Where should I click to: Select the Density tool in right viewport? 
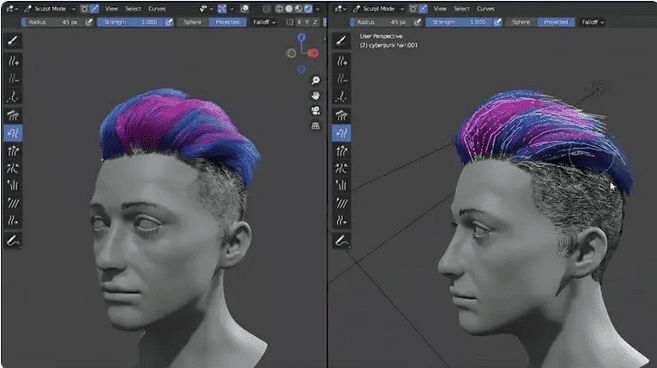tap(341, 97)
